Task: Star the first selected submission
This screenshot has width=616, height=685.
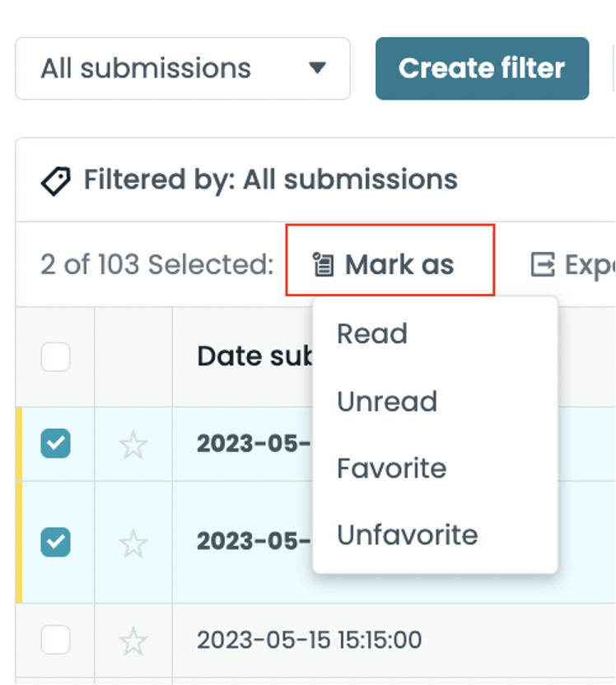Action: tap(133, 445)
